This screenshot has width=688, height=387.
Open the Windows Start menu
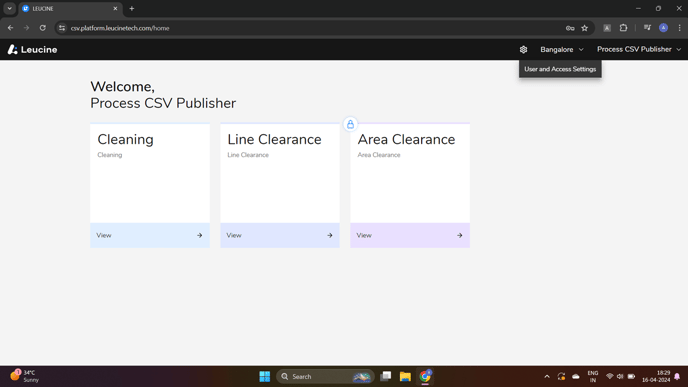265,376
